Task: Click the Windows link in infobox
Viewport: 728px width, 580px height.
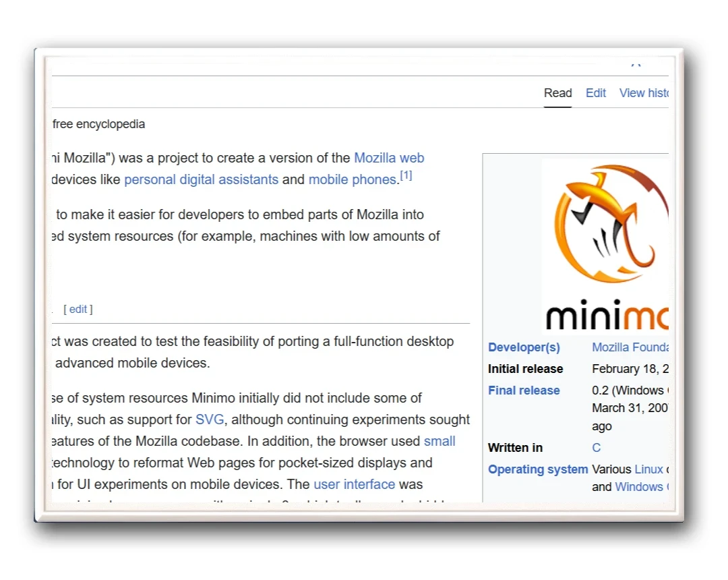Action: pos(639,487)
